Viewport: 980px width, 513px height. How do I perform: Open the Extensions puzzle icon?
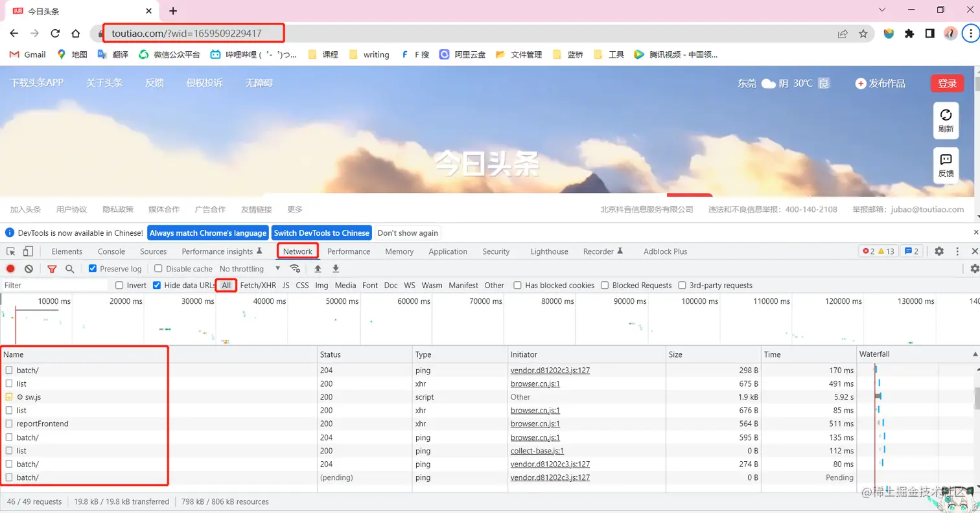pyautogui.click(x=909, y=34)
